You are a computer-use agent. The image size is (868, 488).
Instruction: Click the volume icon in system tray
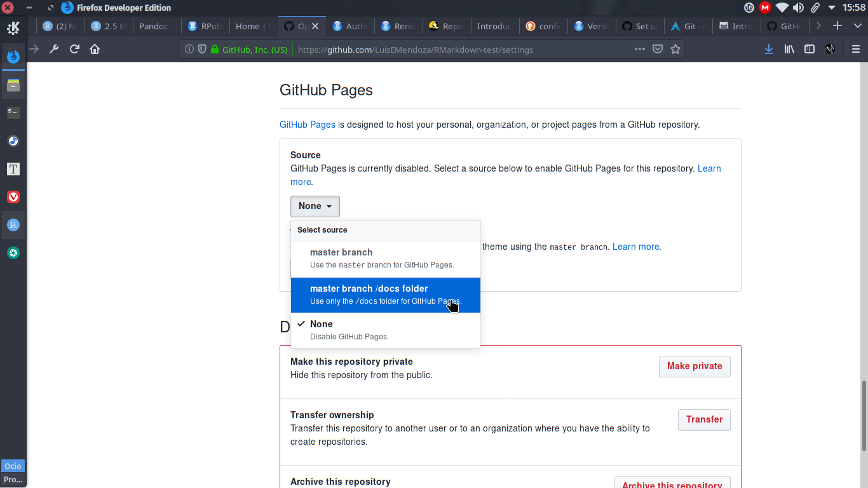pos(798,8)
